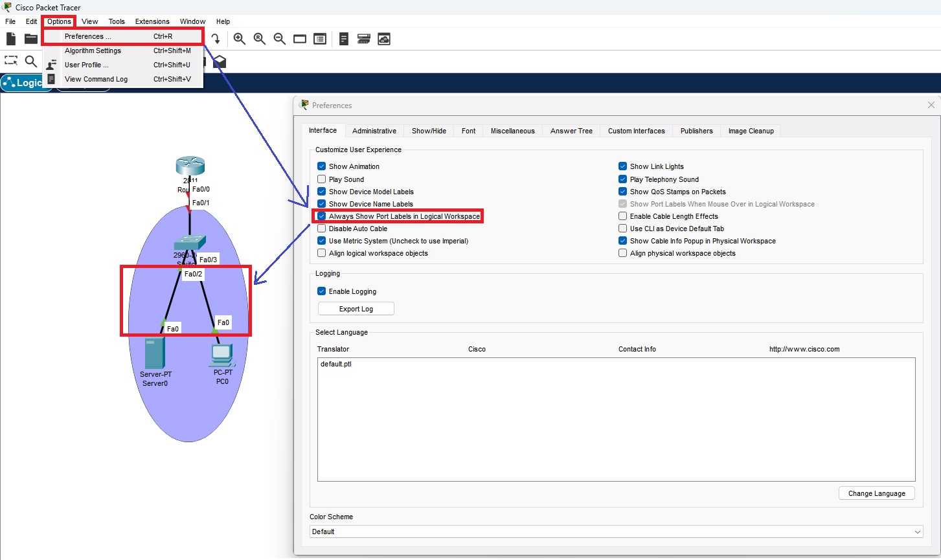Open the View menu

(90, 21)
